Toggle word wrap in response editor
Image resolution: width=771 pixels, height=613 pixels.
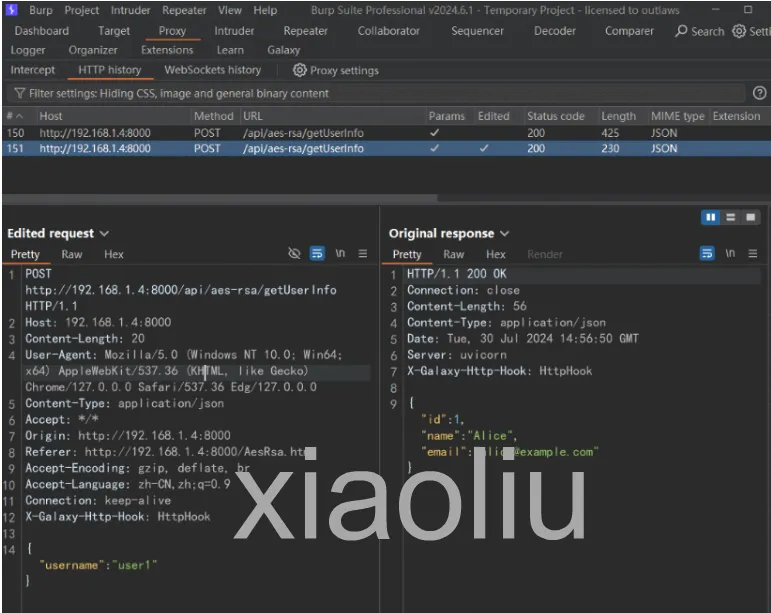(x=707, y=253)
